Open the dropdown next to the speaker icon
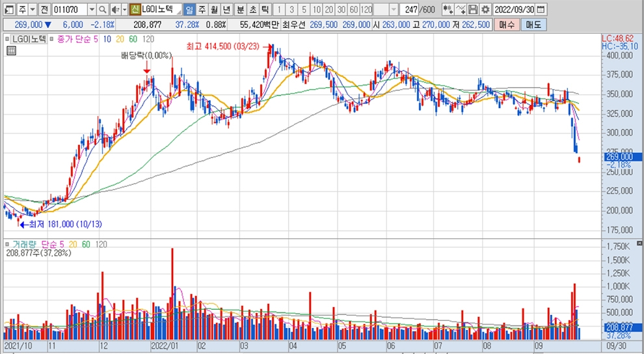Screen dimensions: 644x354 click(124, 9)
